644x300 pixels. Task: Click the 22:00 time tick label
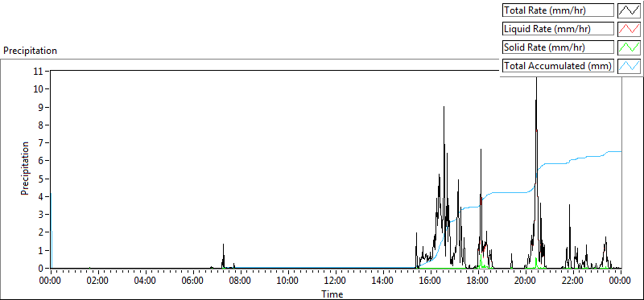573,281
